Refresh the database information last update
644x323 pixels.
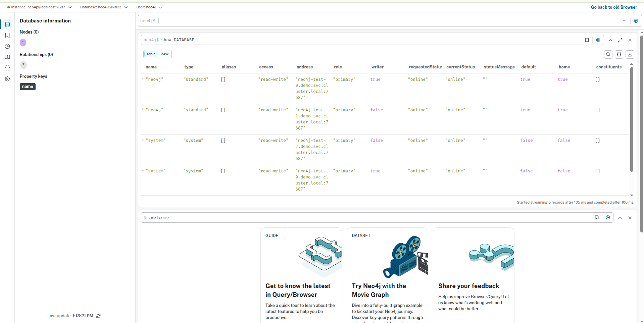point(98,316)
